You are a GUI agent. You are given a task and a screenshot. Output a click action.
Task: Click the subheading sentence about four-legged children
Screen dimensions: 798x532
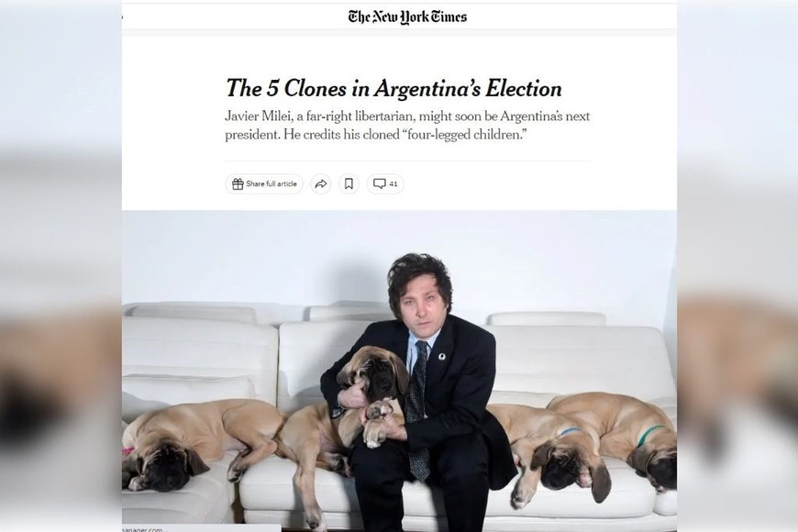pos(375,136)
